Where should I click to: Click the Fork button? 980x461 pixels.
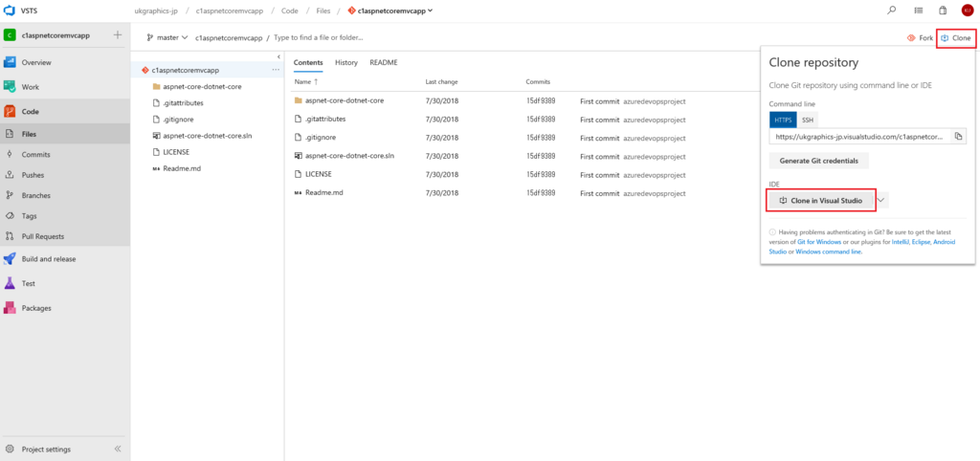pos(920,38)
